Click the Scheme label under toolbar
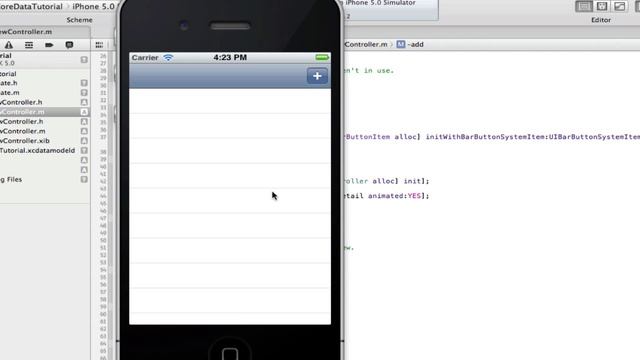The image size is (640, 360). click(80, 20)
